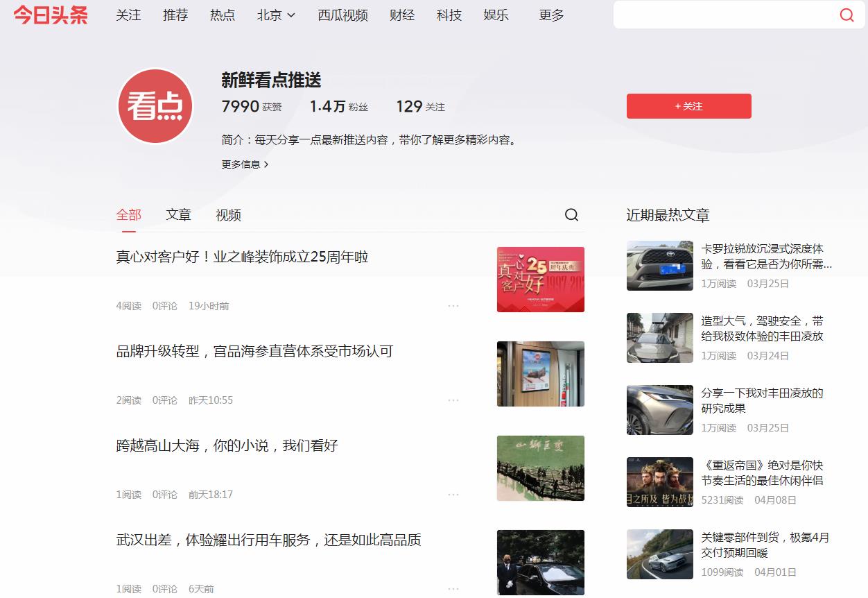The image size is (868, 598).
Task: Open the ellipsis menu on the 跨越高山大海 article
Action: (x=454, y=494)
